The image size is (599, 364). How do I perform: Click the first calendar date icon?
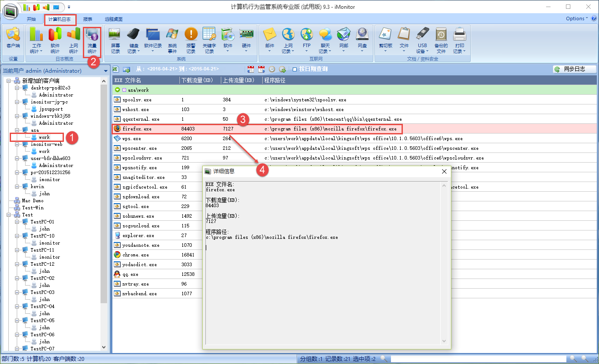click(x=251, y=69)
